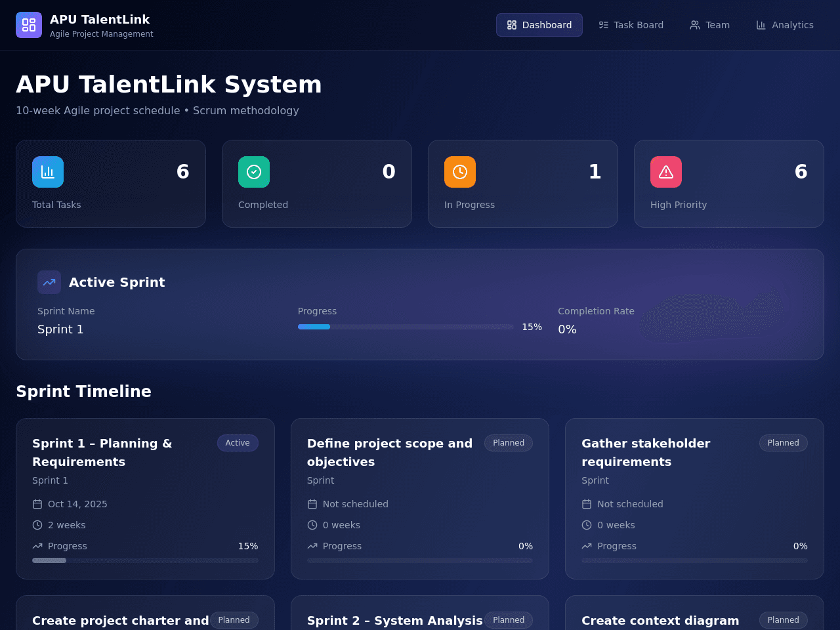Click the High Priority warning icon
The height and width of the screenshot is (630, 840).
666,172
